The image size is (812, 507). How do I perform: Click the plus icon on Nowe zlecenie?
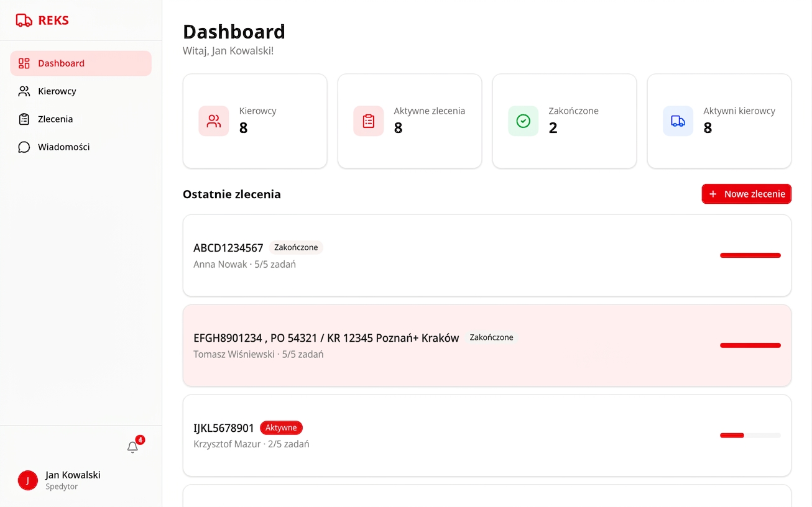point(713,194)
